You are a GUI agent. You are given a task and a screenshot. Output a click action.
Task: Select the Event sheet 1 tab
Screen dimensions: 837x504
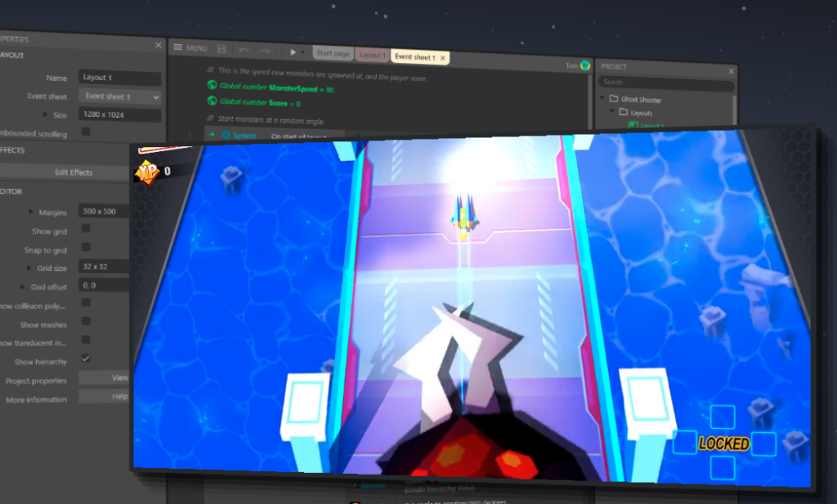tap(414, 56)
